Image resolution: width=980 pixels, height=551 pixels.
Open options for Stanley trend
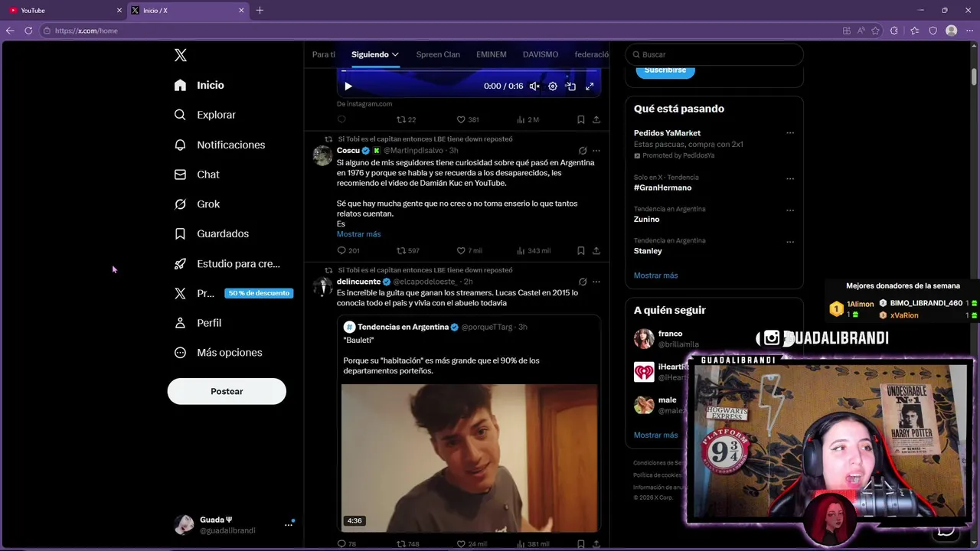(790, 243)
